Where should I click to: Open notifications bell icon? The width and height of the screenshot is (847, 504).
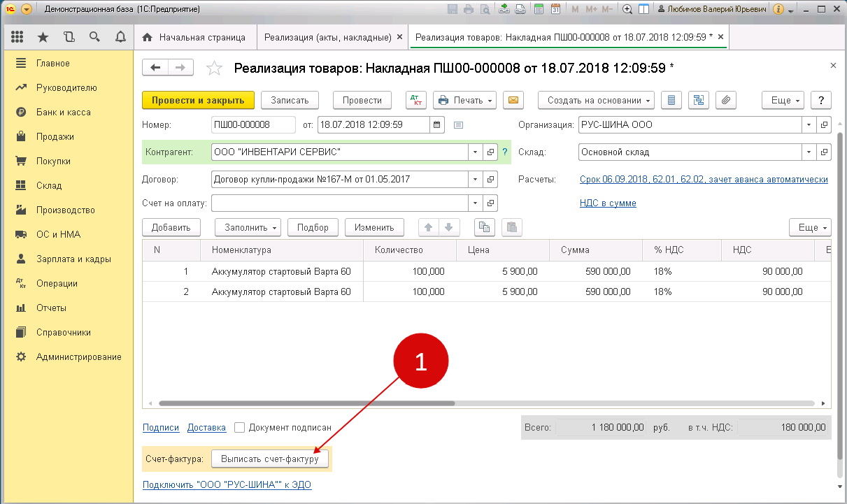click(x=120, y=37)
